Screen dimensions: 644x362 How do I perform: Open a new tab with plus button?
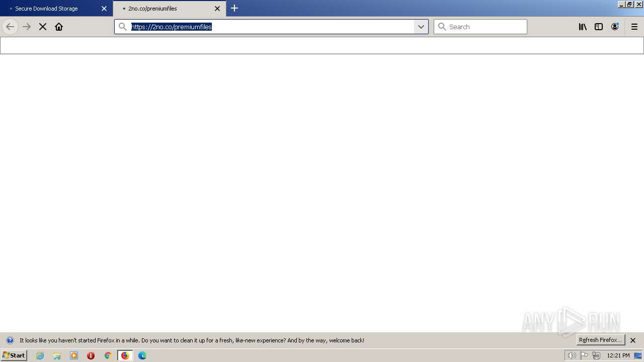(234, 8)
